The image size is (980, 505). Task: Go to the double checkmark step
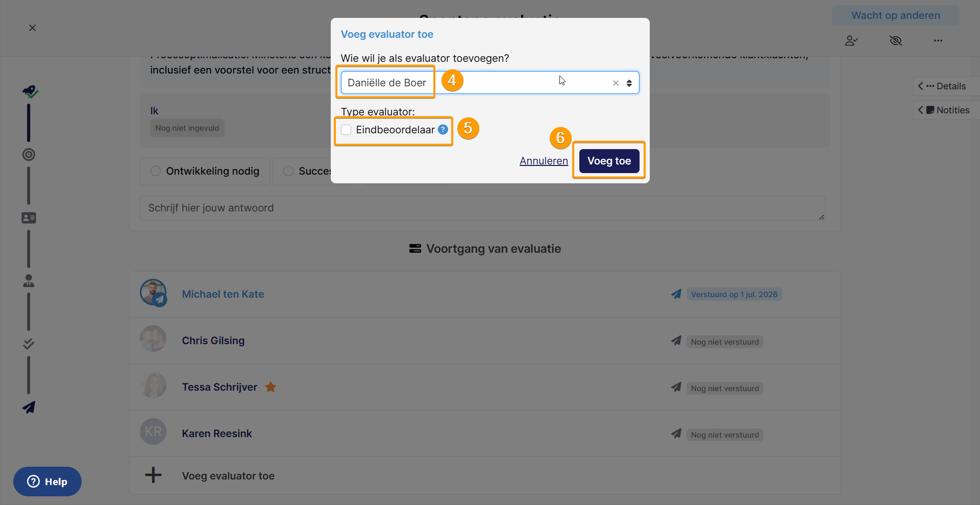[x=29, y=344]
